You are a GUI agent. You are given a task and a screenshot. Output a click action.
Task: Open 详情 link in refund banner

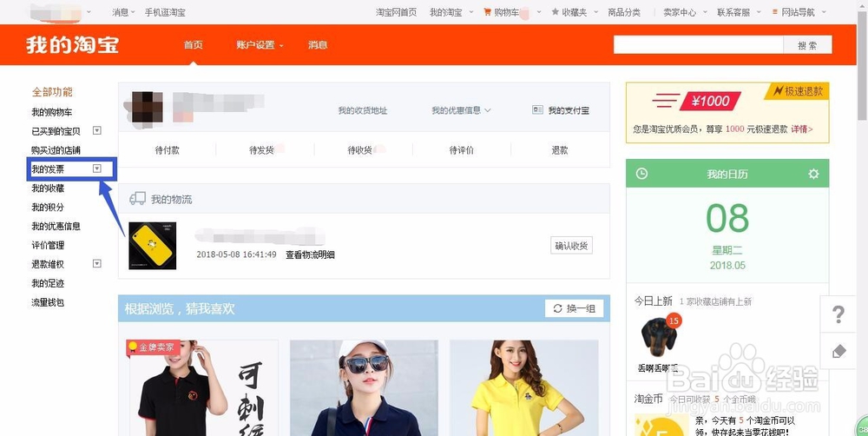pos(801,129)
